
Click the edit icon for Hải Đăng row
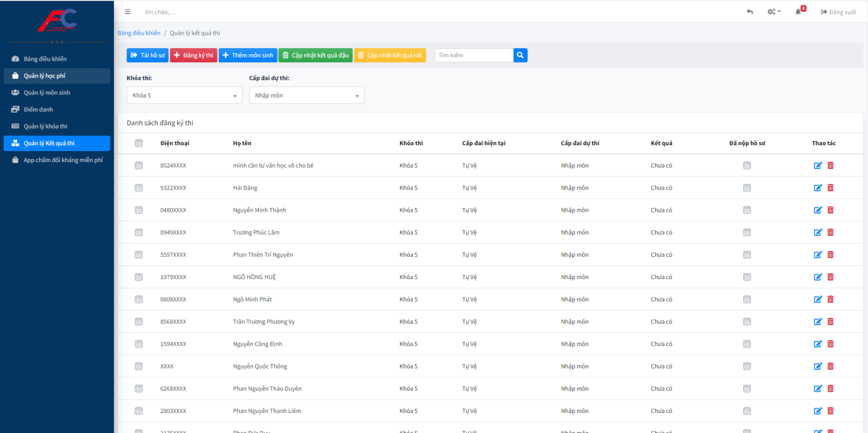[x=818, y=188]
